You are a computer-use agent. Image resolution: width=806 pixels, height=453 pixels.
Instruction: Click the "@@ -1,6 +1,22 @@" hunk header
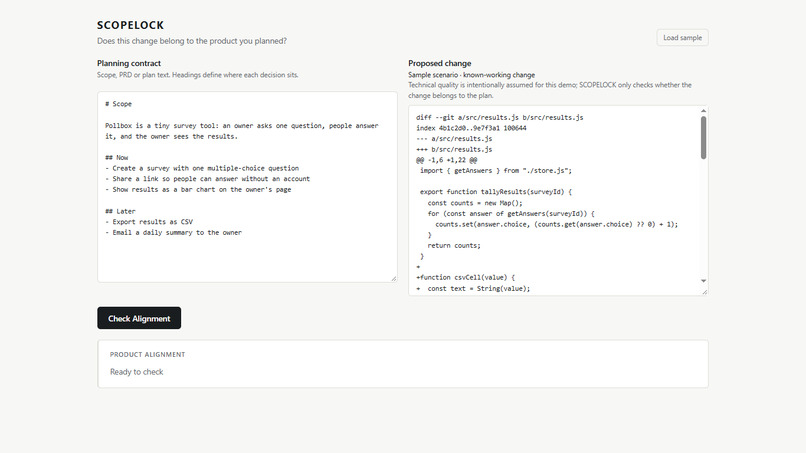tap(447, 160)
